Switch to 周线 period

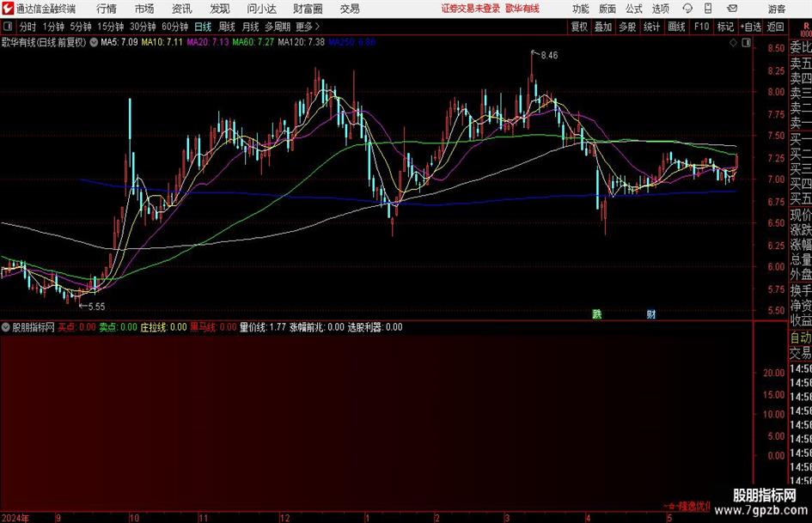coord(227,27)
